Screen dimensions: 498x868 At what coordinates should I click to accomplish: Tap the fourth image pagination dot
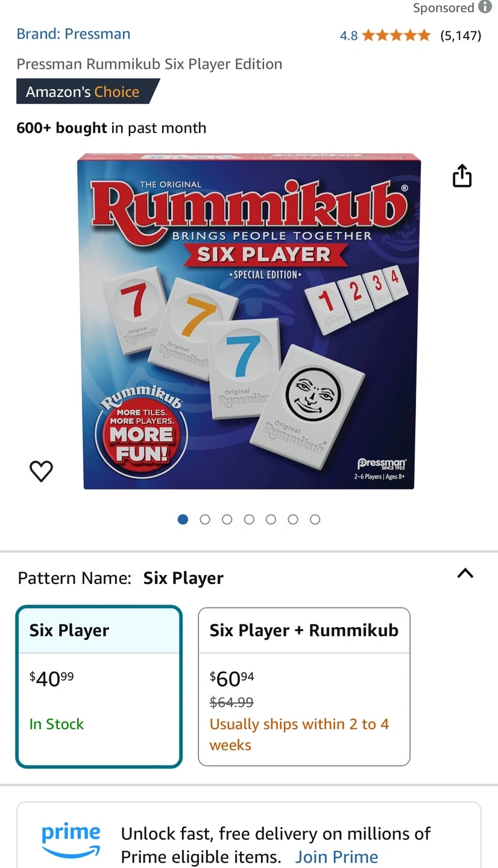(x=249, y=520)
